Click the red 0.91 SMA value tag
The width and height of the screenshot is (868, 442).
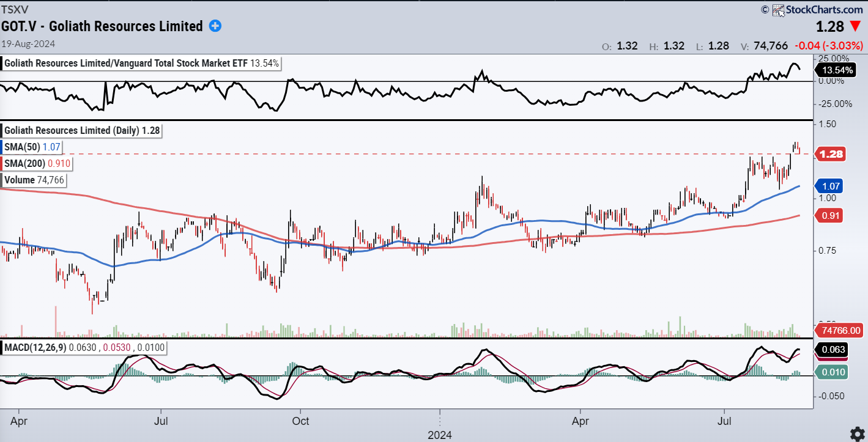(x=829, y=215)
